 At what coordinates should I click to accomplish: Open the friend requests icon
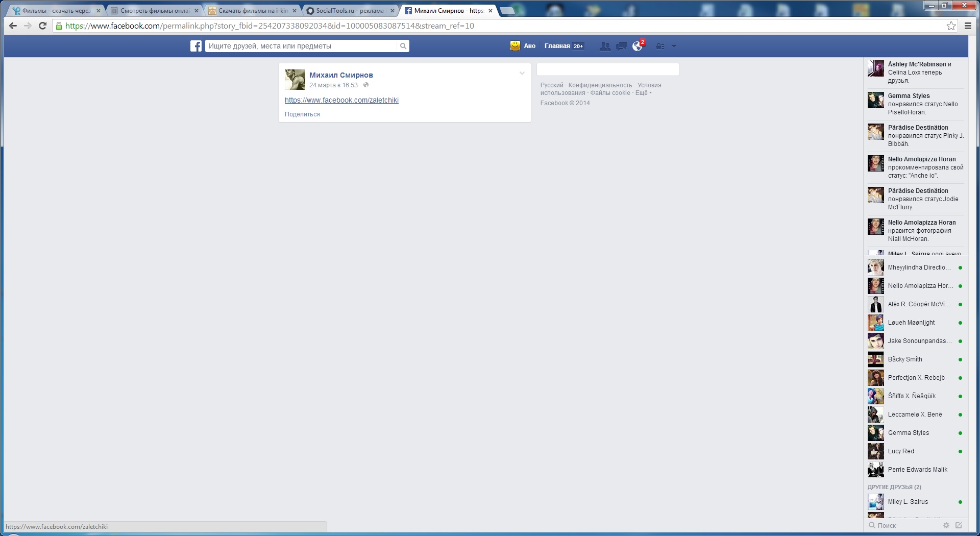coord(605,46)
